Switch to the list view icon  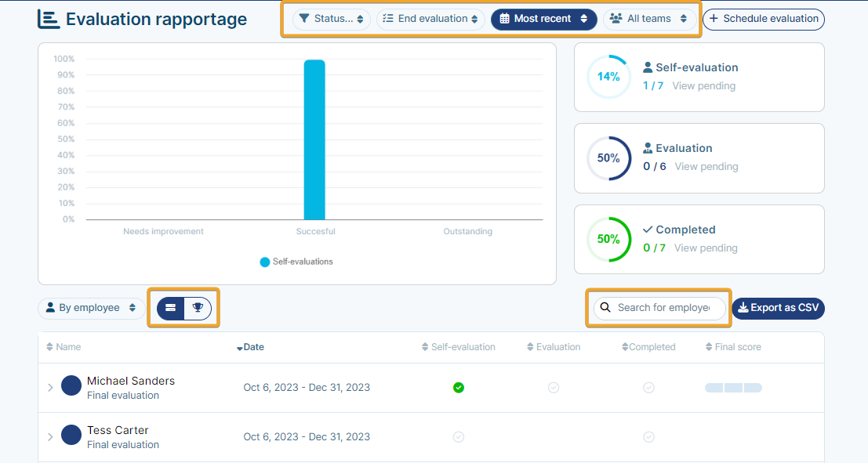[x=170, y=308]
